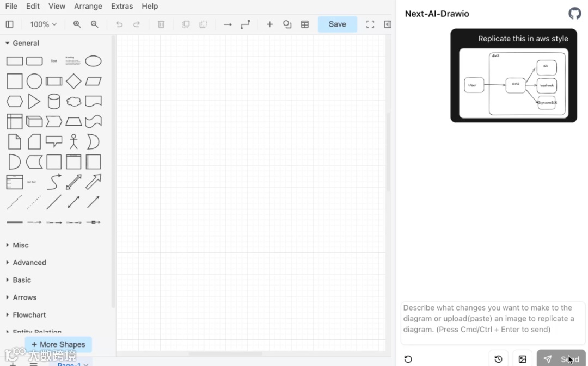Open the Edit menu
Screen dimensions: 588x366
coord(33,6)
